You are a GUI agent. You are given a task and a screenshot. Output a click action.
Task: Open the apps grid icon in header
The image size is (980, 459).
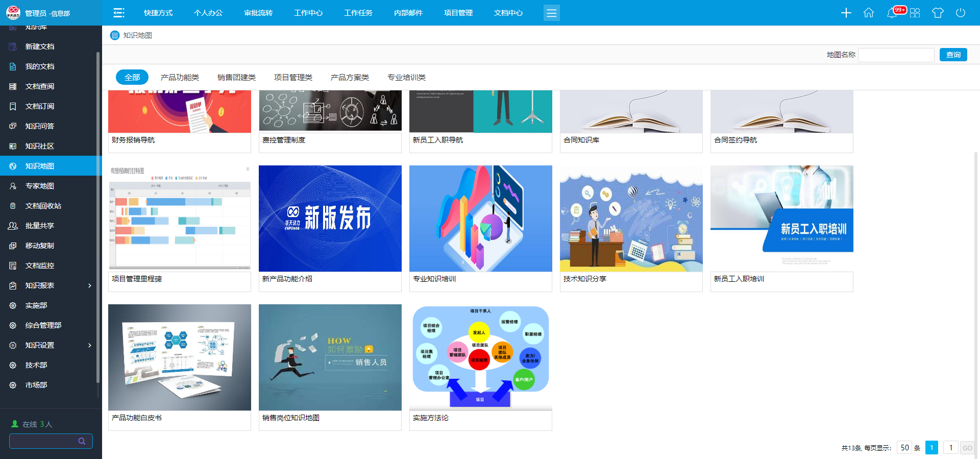coord(915,13)
